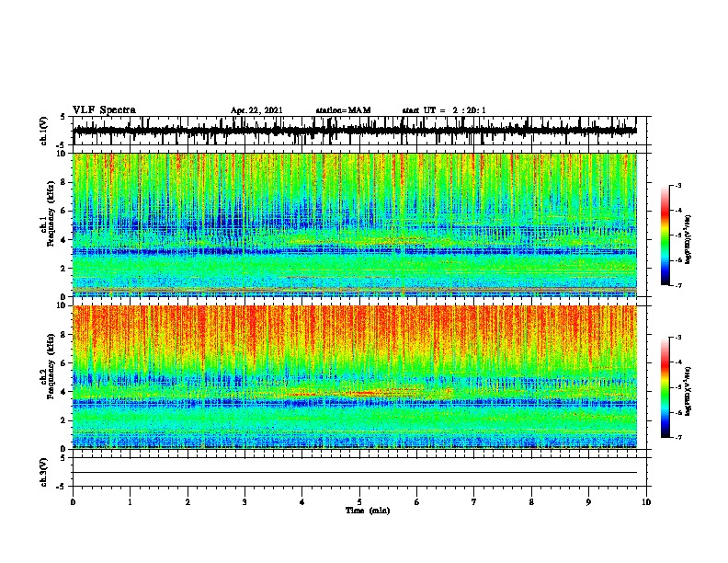Click time axis tick label "9"
The width and height of the screenshot is (728, 563).
click(x=588, y=502)
